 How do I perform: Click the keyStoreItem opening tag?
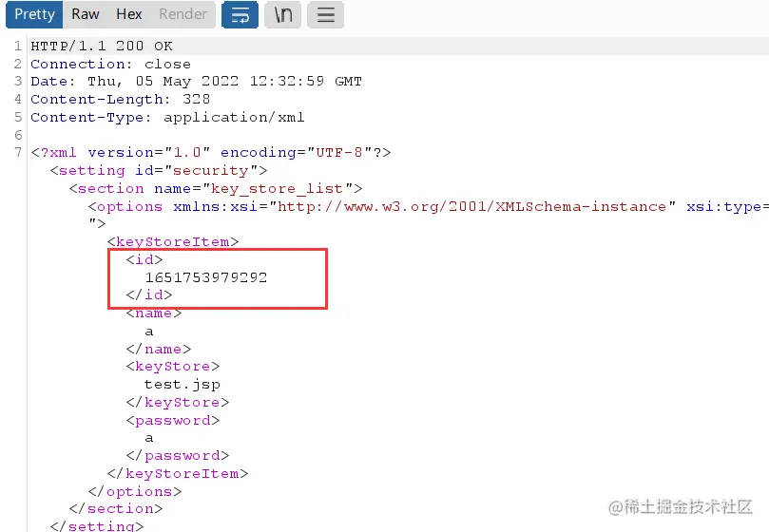173,241
